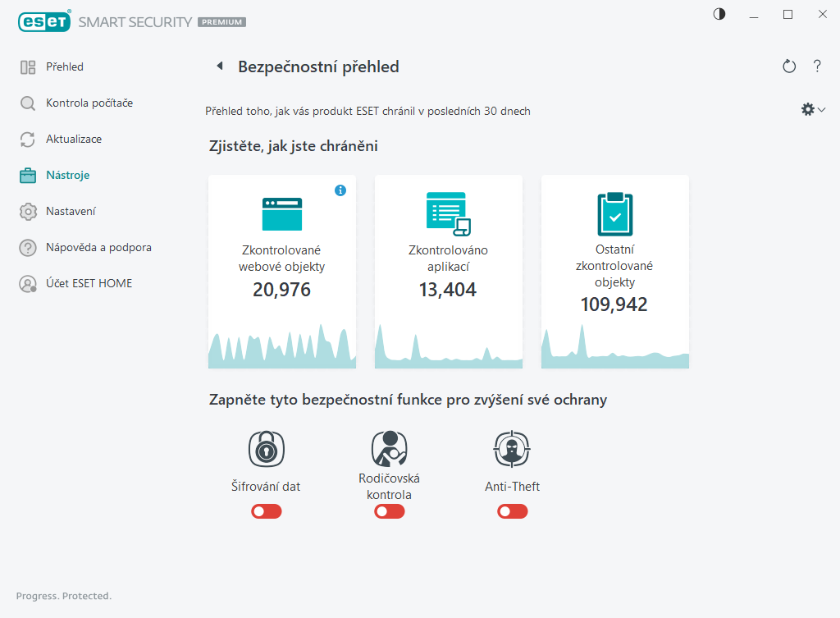Click back arrow beside Bezpečnostní přehled

(219, 66)
